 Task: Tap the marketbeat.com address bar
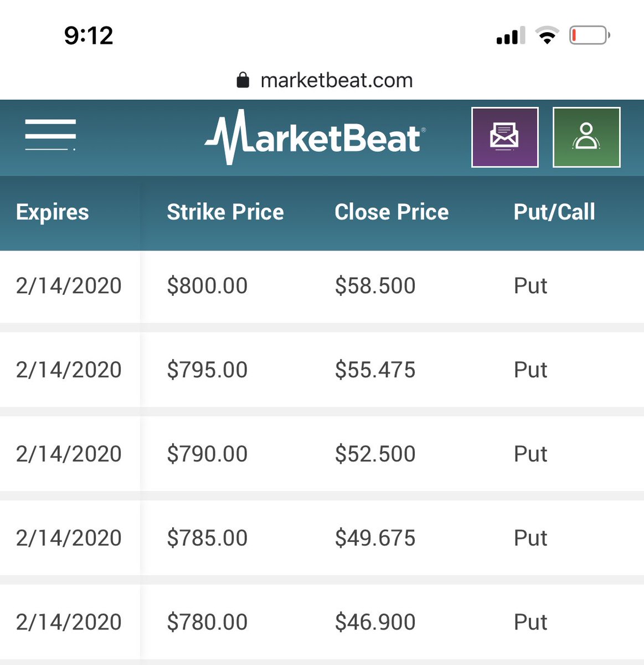click(x=336, y=80)
